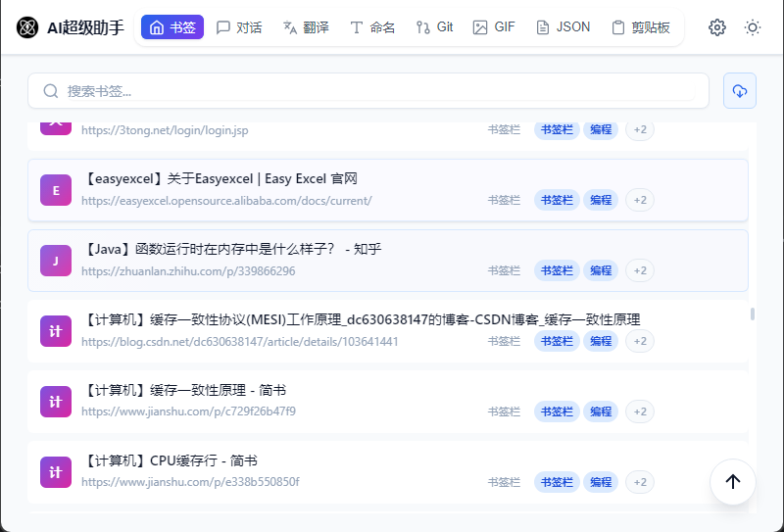Viewport: 784px width, 532px height.
Task: Click the 书签栏 blue tag on Easyexcel row
Action: tap(557, 200)
